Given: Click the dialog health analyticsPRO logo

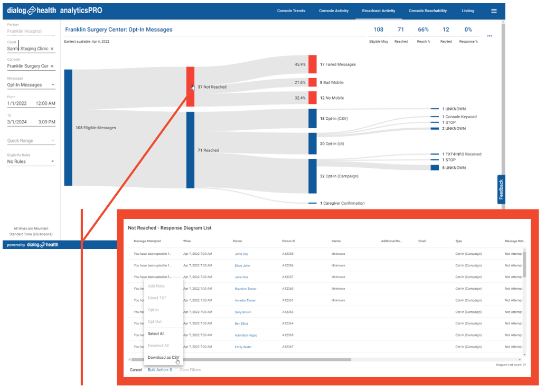Looking at the screenshot, I should [54, 11].
